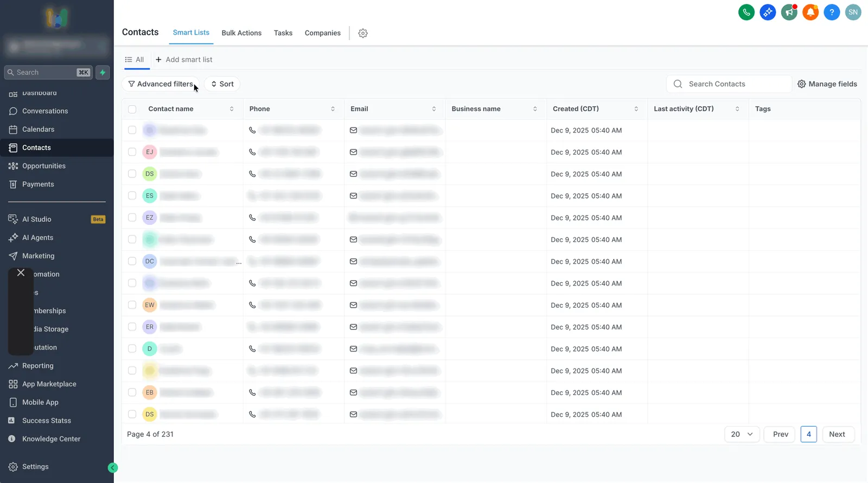The image size is (868, 483).
Task: Sort by Created (CDT) column arrows
Action: 636,109
